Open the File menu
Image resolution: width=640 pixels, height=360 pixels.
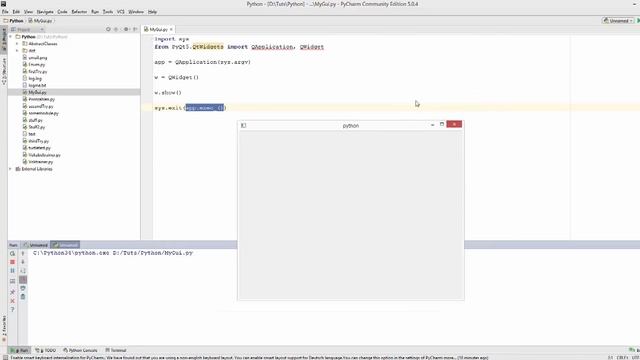(5, 12)
